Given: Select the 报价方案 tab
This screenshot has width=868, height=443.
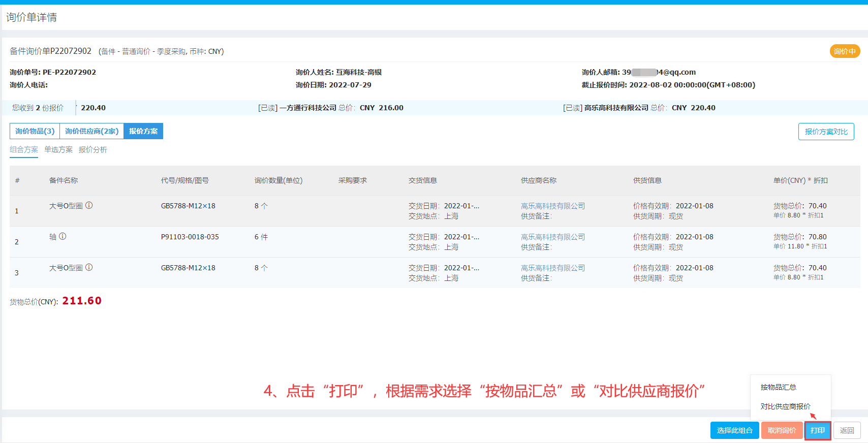Looking at the screenshot, I should pos(143,131).
